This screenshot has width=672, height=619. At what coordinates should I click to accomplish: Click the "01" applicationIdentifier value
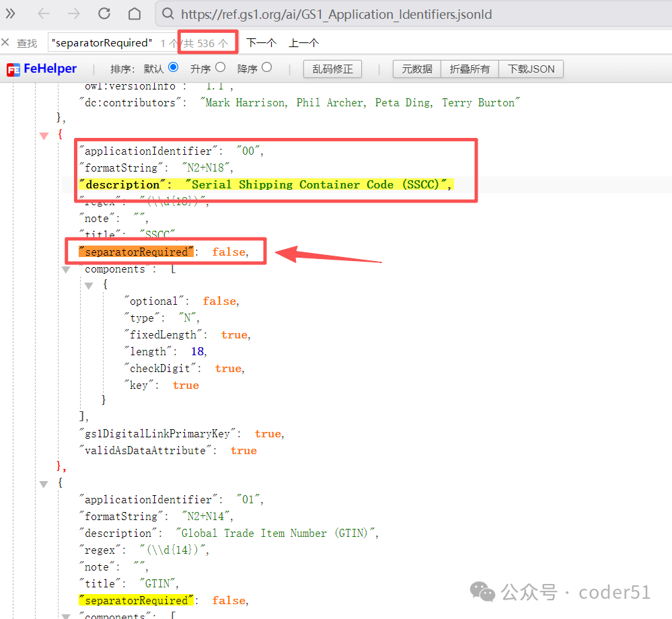point(248,499)
